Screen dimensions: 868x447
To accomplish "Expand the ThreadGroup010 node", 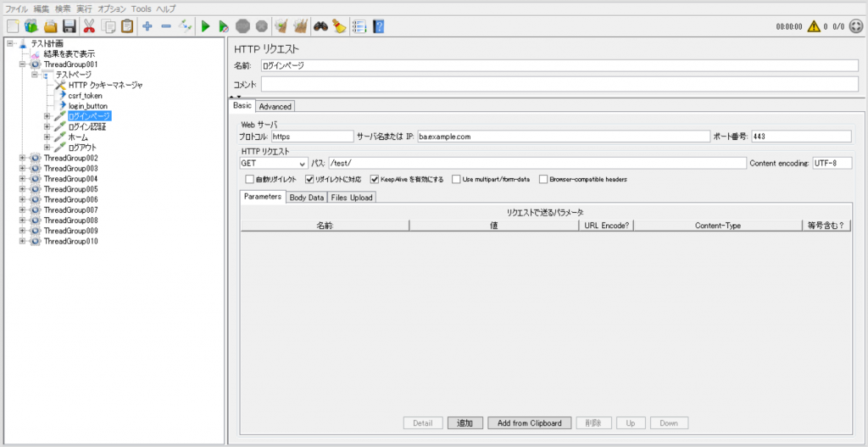I will [x=23, y=241].
